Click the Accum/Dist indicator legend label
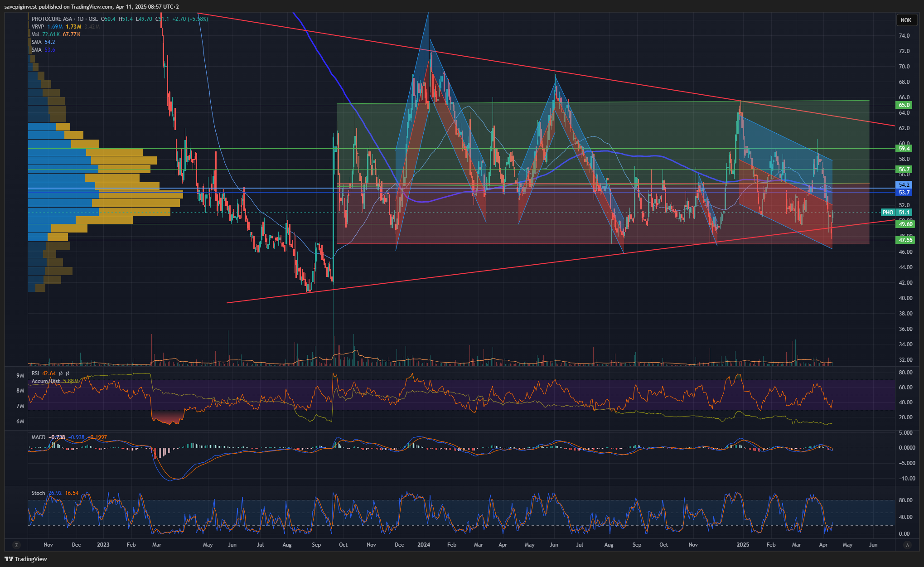924x567 pixels. (x=45, y=381)
